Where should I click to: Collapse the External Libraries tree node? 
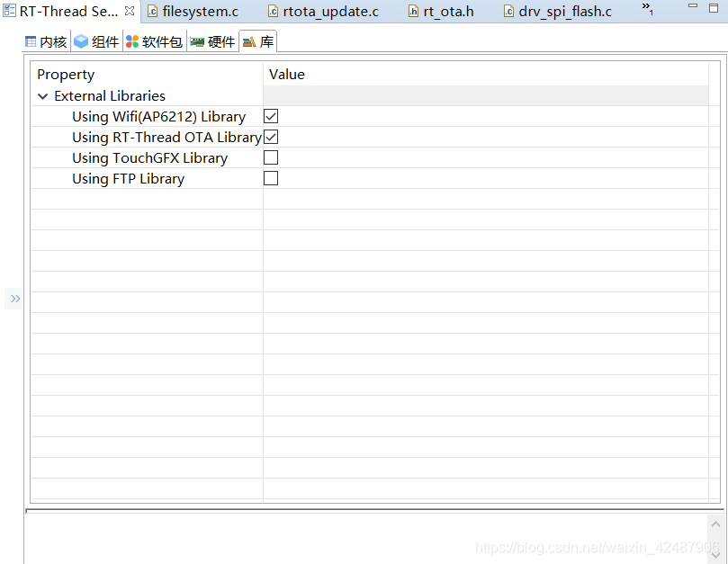(x=42, y=96)
